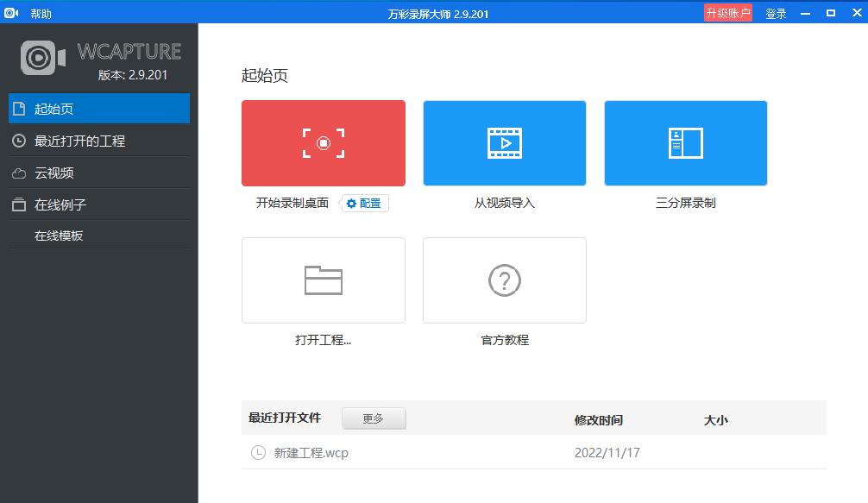This screenshot has width=868, height=503.
Task: Select the video import icon
Action: [504, 142]
